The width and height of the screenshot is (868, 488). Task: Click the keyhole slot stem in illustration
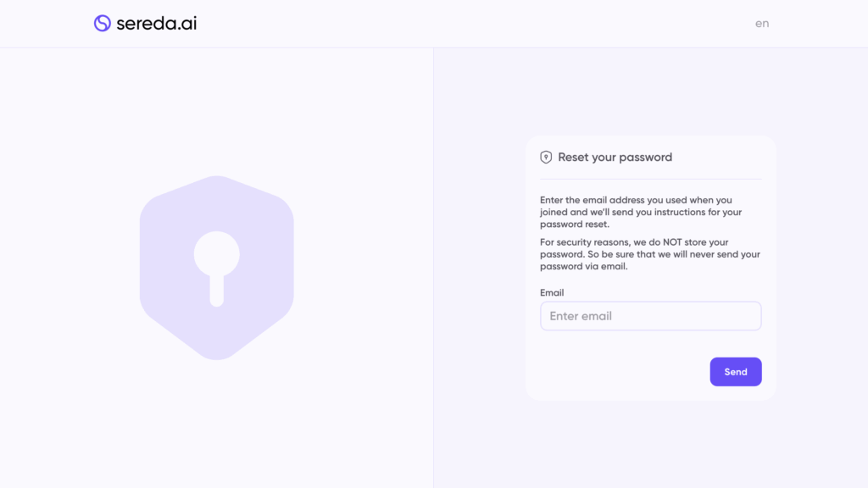point(217,290)
